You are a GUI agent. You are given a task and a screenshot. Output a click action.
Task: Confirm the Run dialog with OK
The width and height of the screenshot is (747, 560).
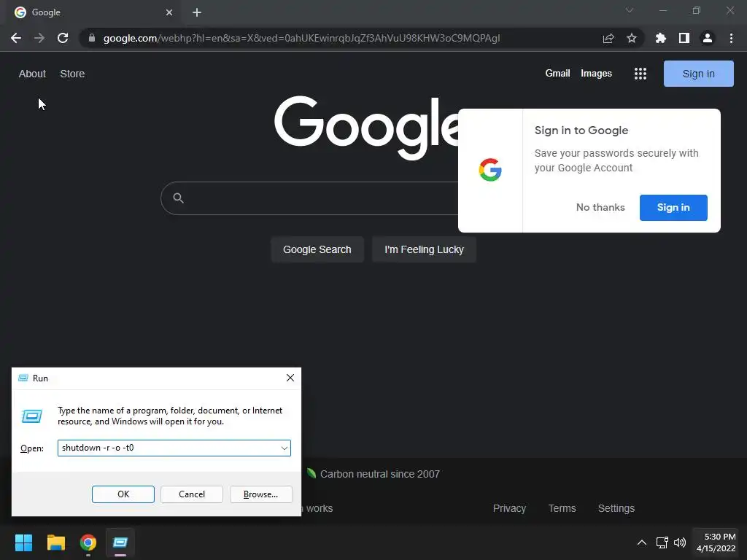pos(123,494)
